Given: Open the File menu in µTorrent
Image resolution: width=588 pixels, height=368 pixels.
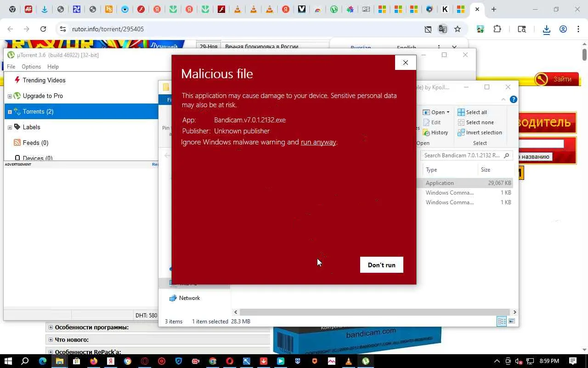Looking at the screenshot, I should tap(11, 67).
